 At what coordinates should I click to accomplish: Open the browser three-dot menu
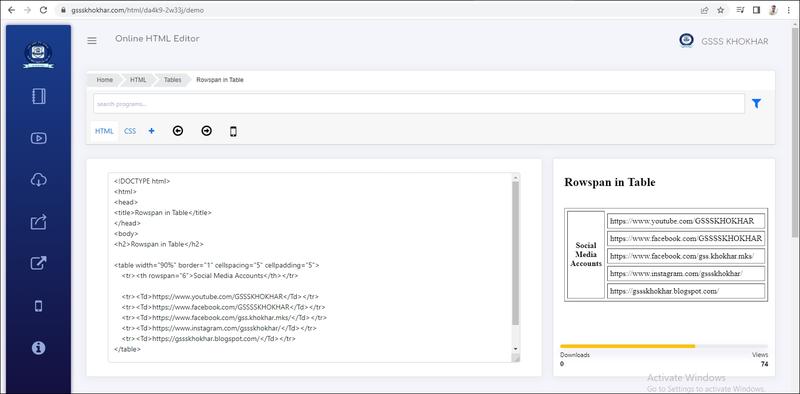(789, 10)
